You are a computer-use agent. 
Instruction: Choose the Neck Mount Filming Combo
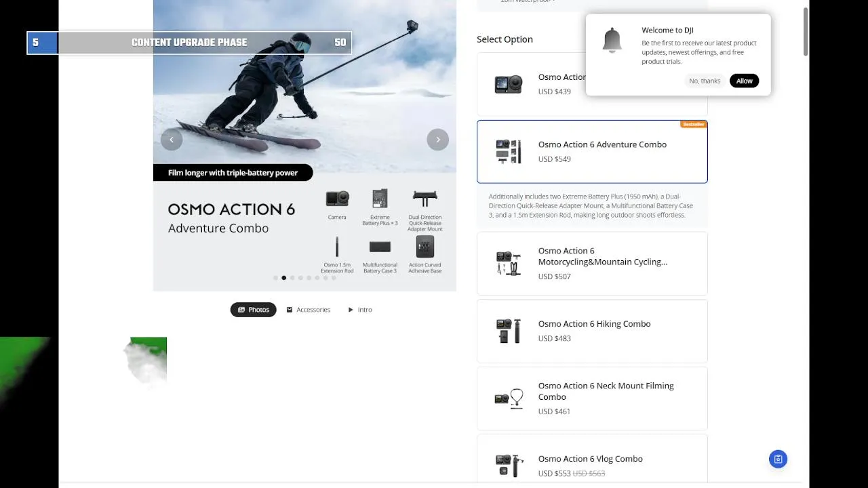pyautogui.click(x=592, y=399)
